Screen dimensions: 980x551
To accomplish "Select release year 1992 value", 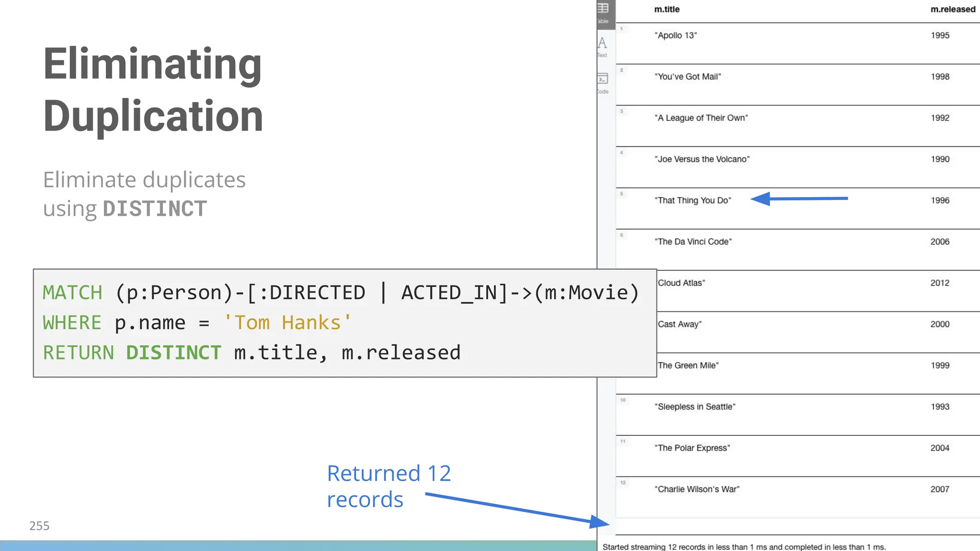I will [x=940, y=118].
